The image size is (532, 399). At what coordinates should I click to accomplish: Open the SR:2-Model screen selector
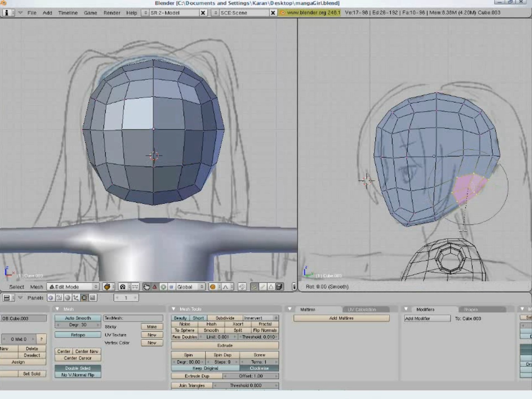pyautogui.click(x=145, y=13)
